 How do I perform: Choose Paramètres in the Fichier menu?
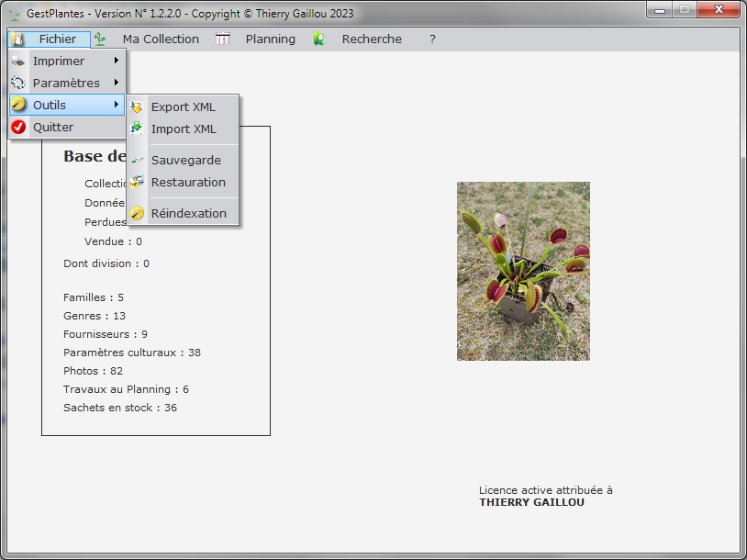coord(67,83)
